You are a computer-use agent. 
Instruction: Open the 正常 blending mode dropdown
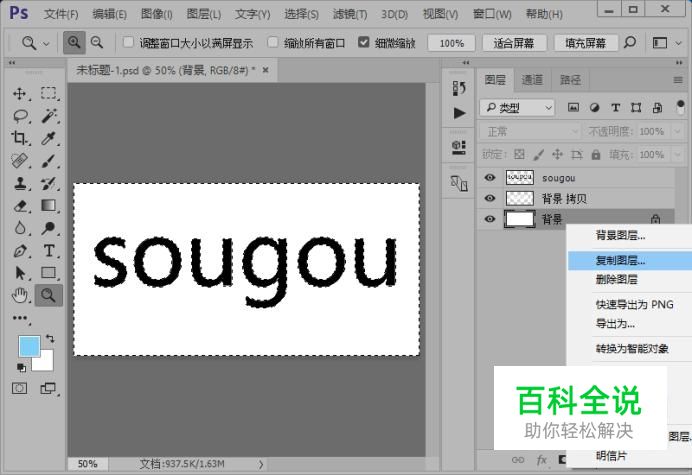(530, 132)
